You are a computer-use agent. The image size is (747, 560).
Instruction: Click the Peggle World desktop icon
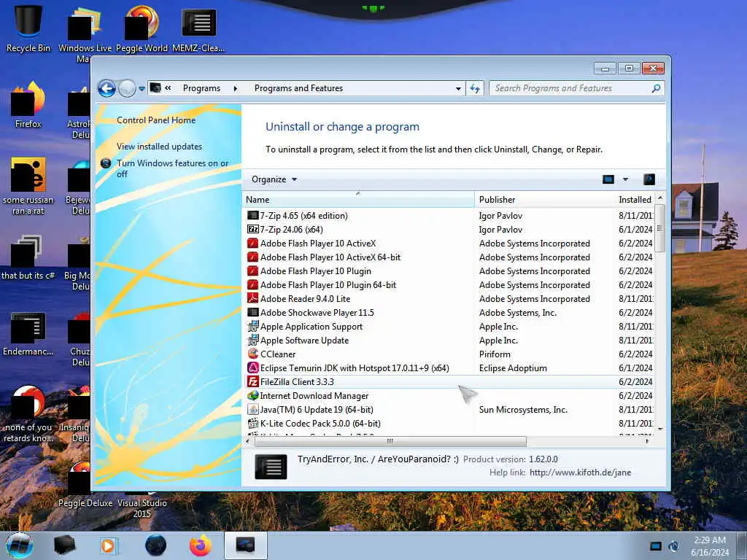[x=142, y=28]
